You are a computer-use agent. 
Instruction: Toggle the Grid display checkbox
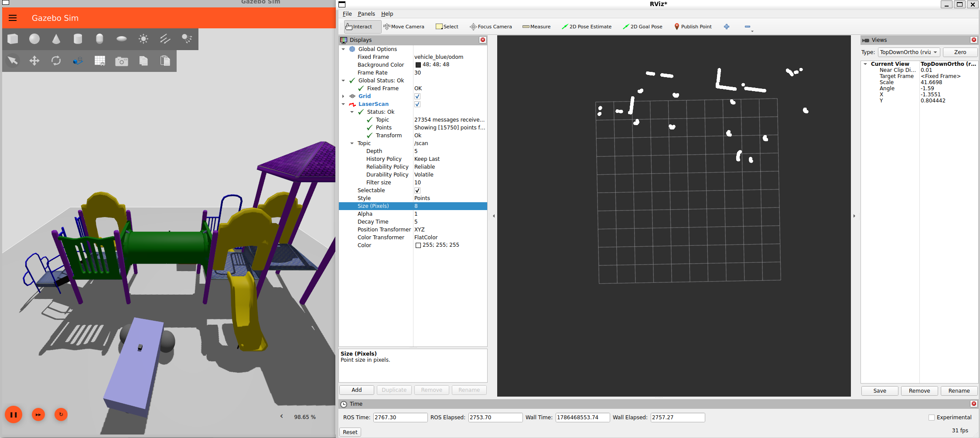tap(417, 96)
